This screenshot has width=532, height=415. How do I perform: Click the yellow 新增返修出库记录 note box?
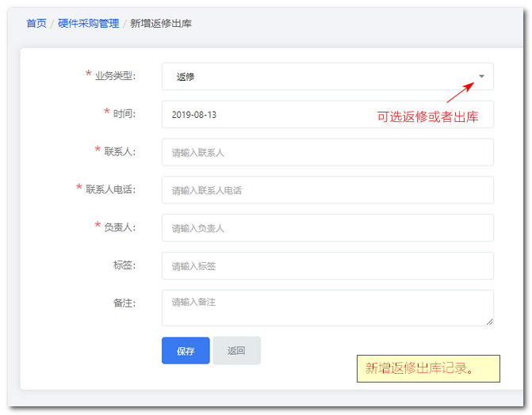pos(428,368)
